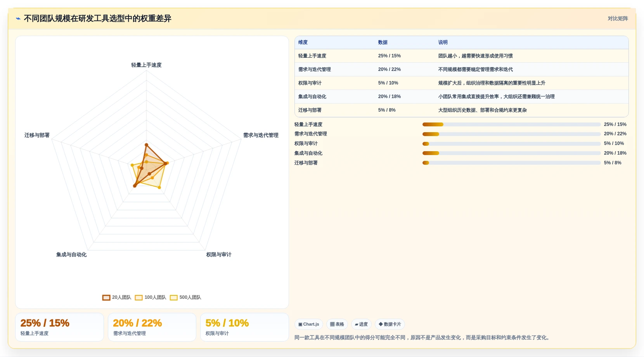
Task: Click the description 团队越小，越需要快速形成使用习惯
Action: point(476,56)
